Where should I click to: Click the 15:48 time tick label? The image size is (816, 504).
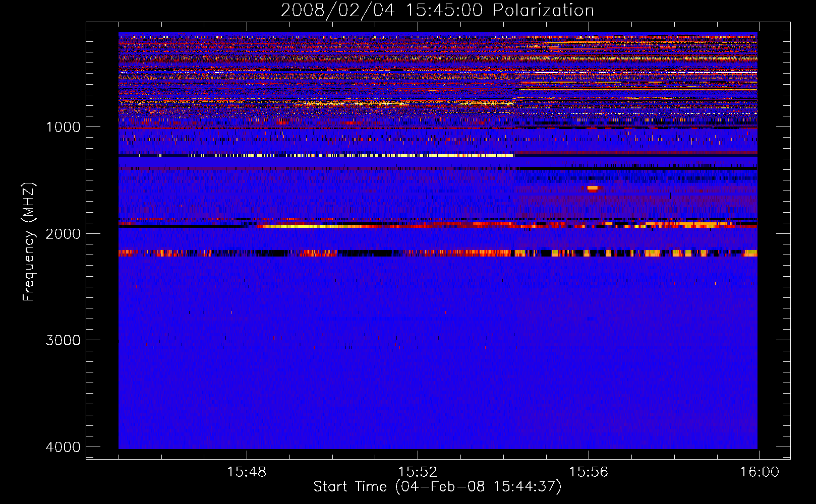click(x=247, y=472)
